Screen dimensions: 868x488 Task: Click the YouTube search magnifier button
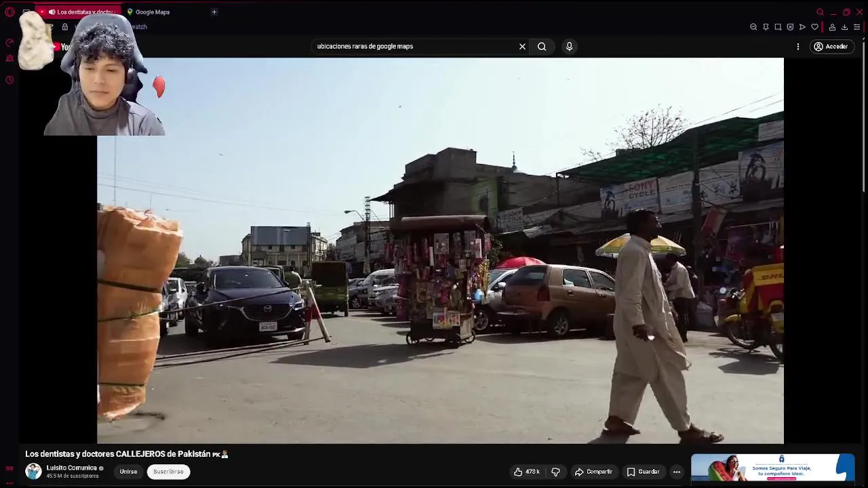click(542, 46)
